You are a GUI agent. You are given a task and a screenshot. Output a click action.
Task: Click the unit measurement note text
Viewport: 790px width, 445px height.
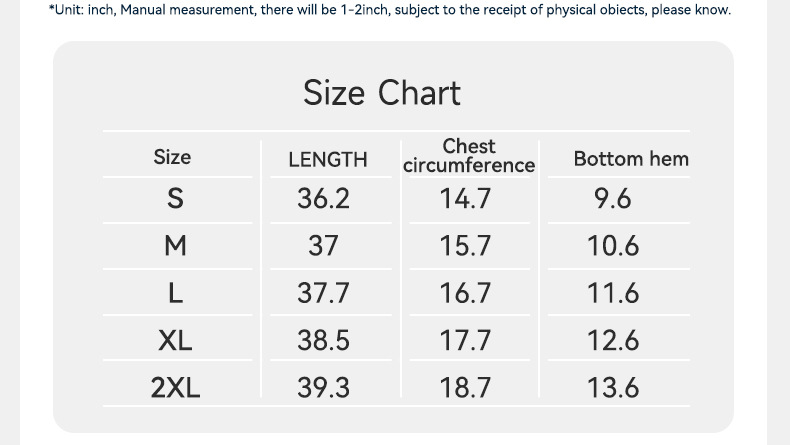tap(389, 10)
